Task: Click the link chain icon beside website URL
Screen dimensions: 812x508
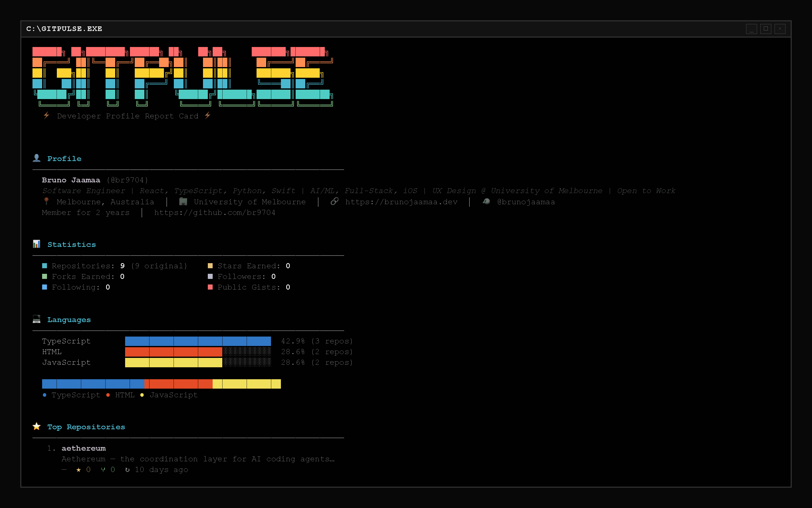Action: point(334,201)
